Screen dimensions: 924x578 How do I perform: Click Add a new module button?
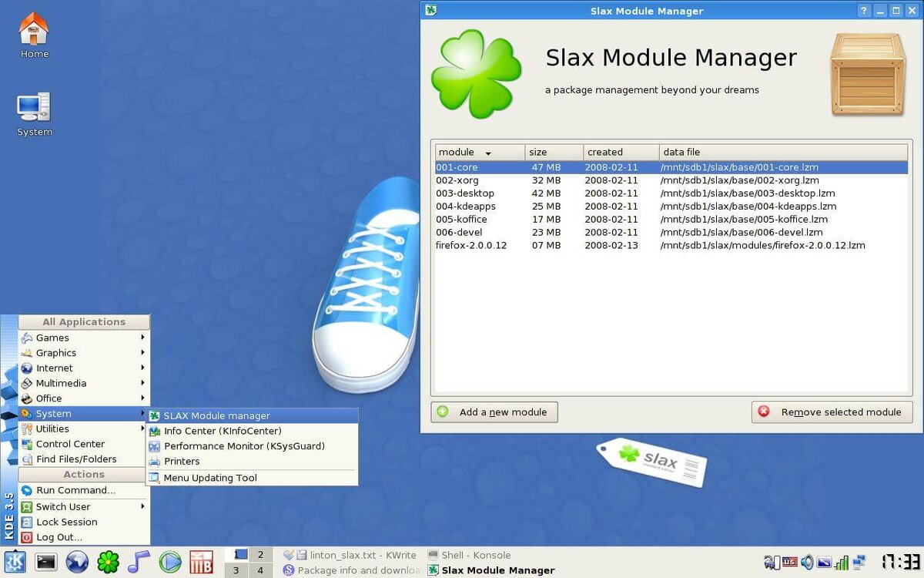coord(494,412)
